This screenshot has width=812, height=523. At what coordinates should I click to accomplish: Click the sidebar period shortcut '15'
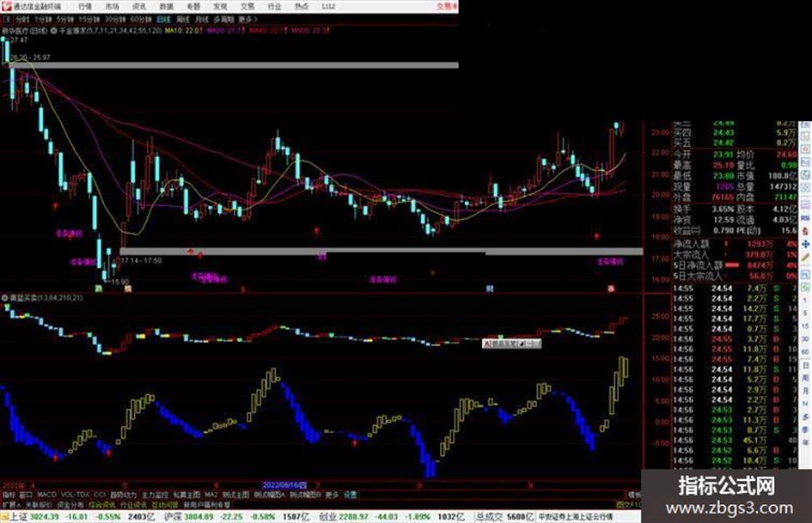coord(805,326)
